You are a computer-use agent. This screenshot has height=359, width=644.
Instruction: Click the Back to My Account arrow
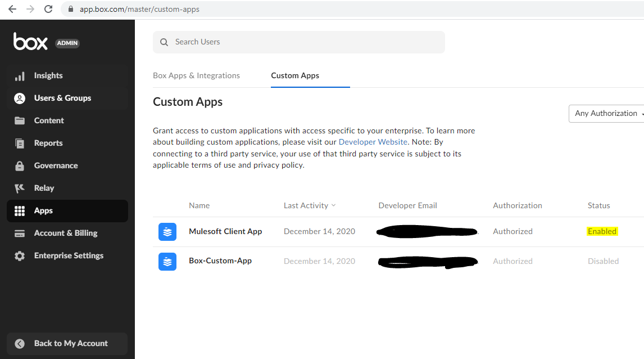(x=20, y=344)
